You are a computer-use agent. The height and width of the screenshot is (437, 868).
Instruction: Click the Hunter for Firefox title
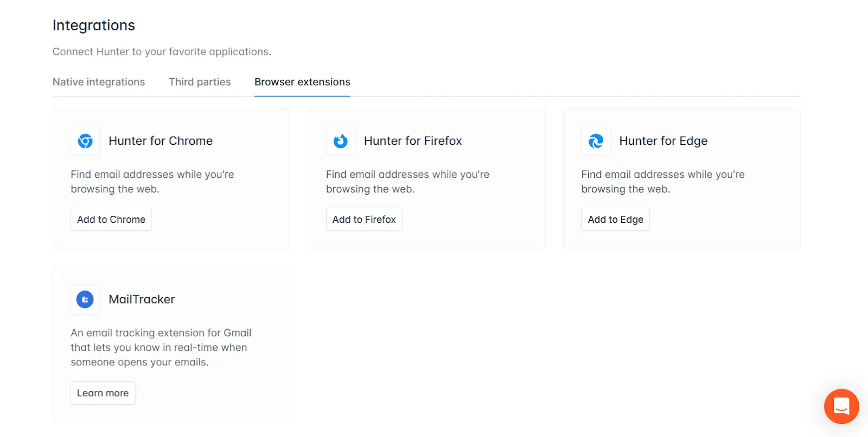(x=413, y=141)
